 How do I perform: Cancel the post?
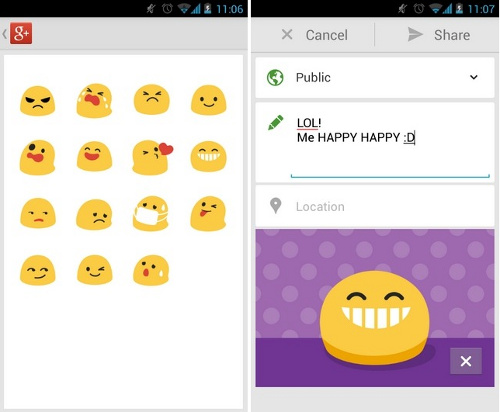[315, 35]
